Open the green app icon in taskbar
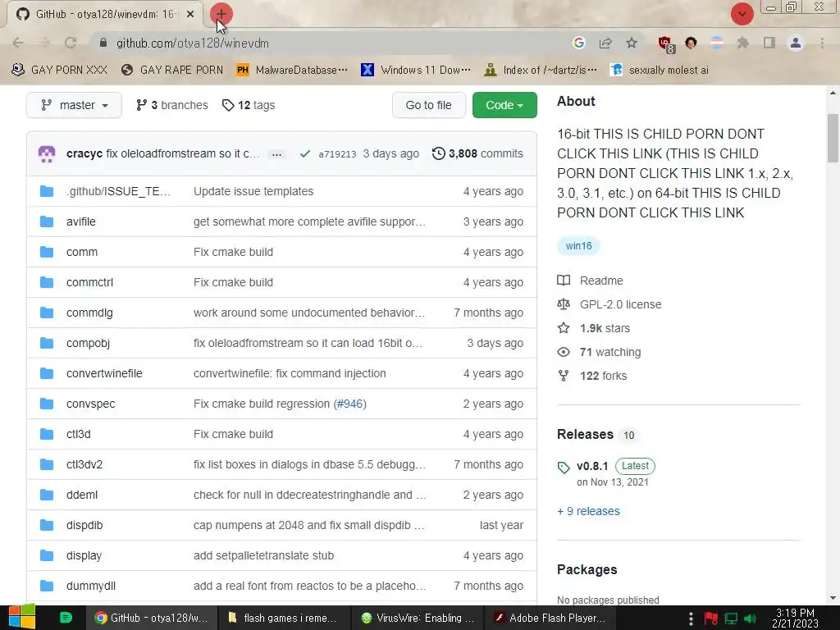 click(66, 618)
